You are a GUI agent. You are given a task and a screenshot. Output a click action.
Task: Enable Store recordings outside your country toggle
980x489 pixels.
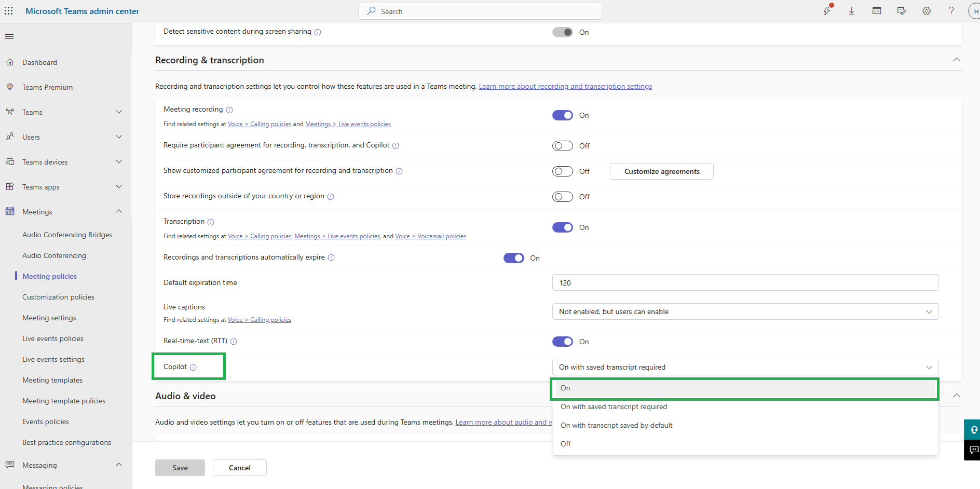(563, 197)
